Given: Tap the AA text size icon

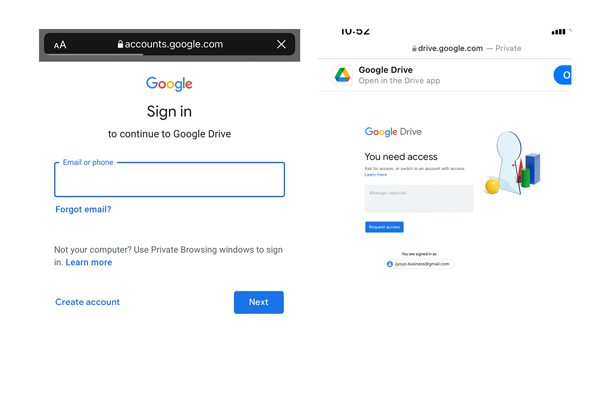Looking at the screenshot, I should (60, 45).
